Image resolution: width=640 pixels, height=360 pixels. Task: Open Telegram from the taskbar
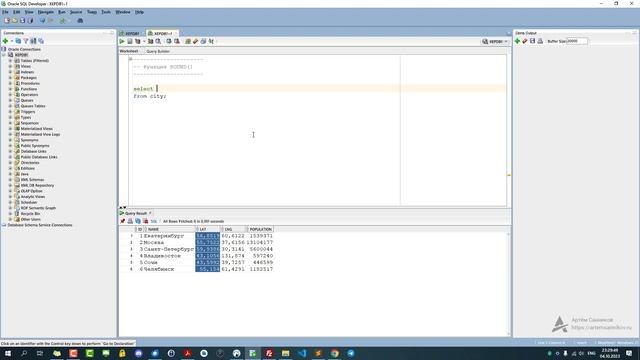351,353
